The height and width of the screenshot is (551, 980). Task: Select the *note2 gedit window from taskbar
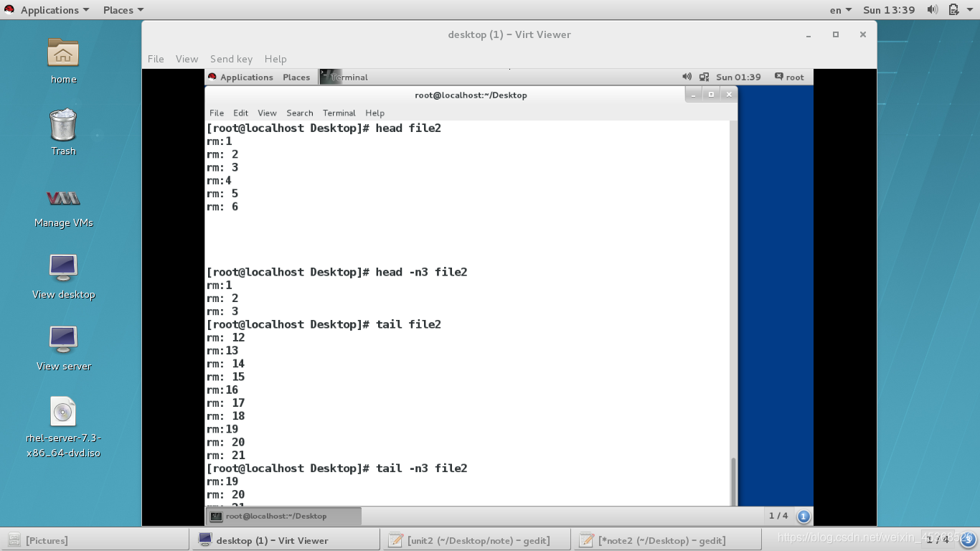(x=664, y=540)
